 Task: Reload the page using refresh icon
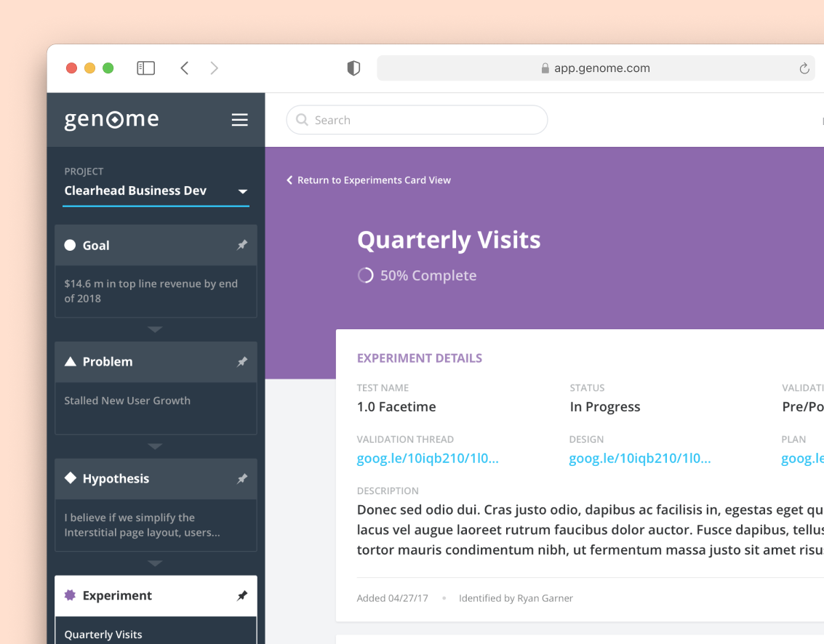click(804, 68)
